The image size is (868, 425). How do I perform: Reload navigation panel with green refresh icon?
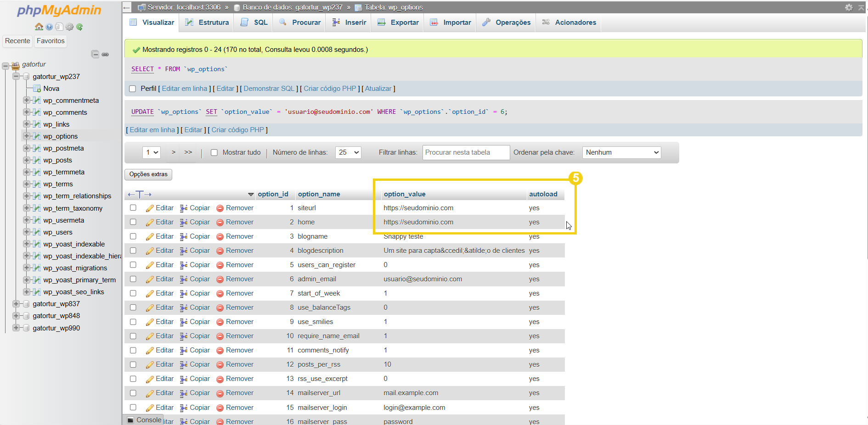pos(79,27)
